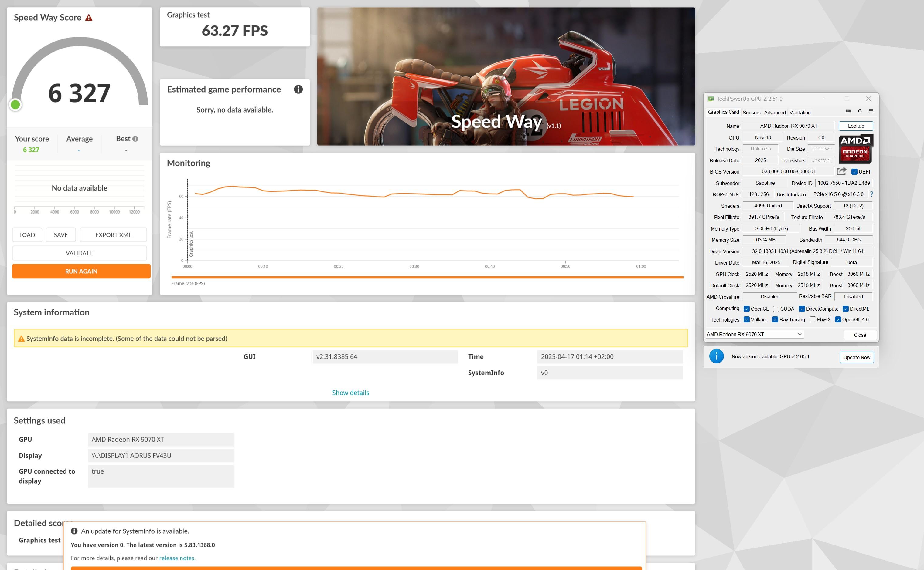Open GPU-Z hamburger menu icon
The image size is (924, 570).
coord(871,111)
